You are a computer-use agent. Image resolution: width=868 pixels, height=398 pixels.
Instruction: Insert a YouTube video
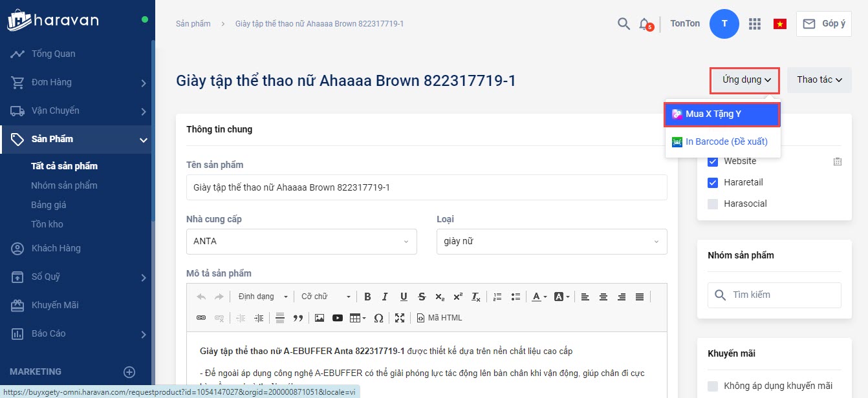click(338, 317)
